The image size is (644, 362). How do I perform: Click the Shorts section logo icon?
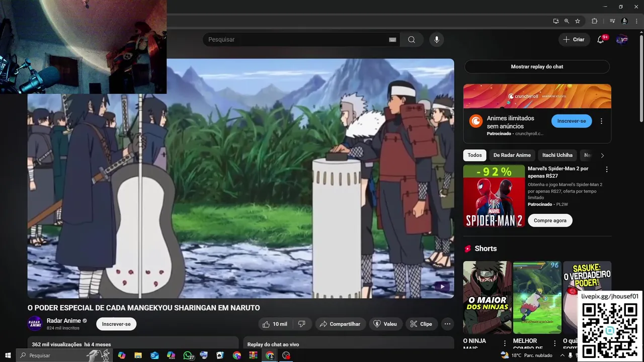[468, 249]
